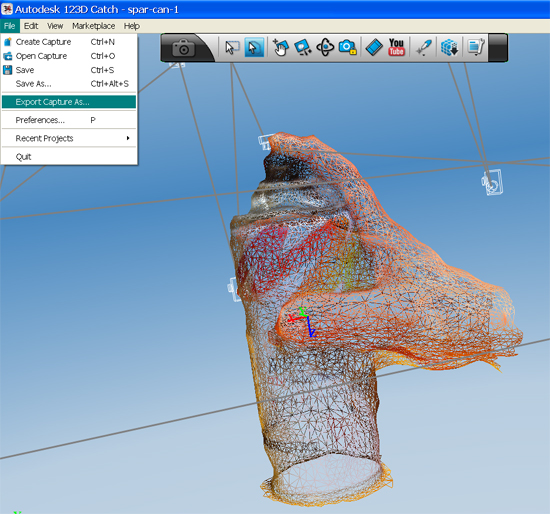This screenshot has width=550, height=514.
Task: Click the blue diamond tool icon
Action: (x=374, y=47)
